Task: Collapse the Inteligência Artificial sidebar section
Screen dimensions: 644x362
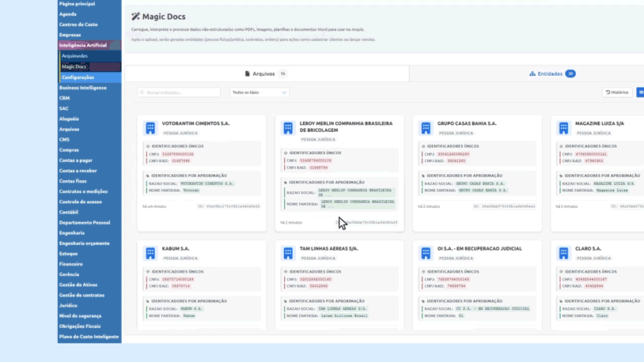Action: 83,45
